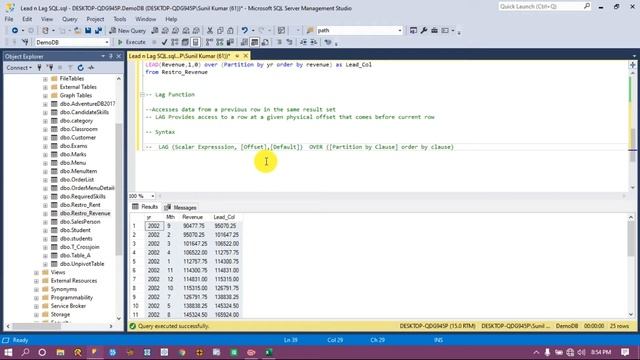
Task: Execute the current SQL query
Action: (131, 42)
